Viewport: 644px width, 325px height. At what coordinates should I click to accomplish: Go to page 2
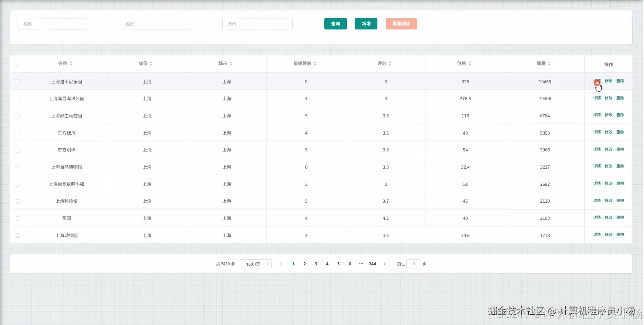pos(304,264)
